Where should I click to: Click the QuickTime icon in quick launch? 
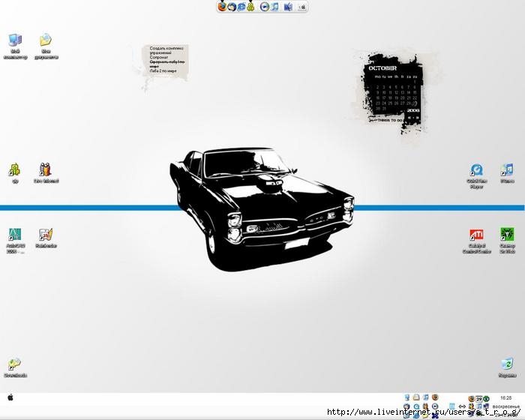pyautogui.click(x=416, y=406)
